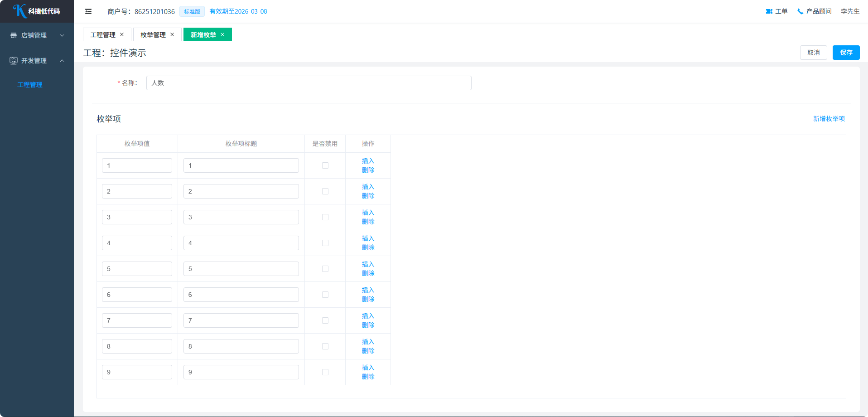The image size is (868, 417).
Task: Open 工程管理 in the sidebar
Action: point(30,85)
